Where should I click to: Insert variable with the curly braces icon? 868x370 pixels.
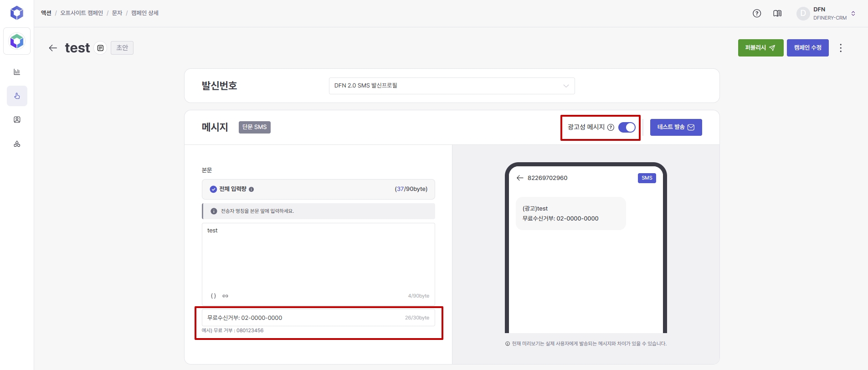coord(213,296)
